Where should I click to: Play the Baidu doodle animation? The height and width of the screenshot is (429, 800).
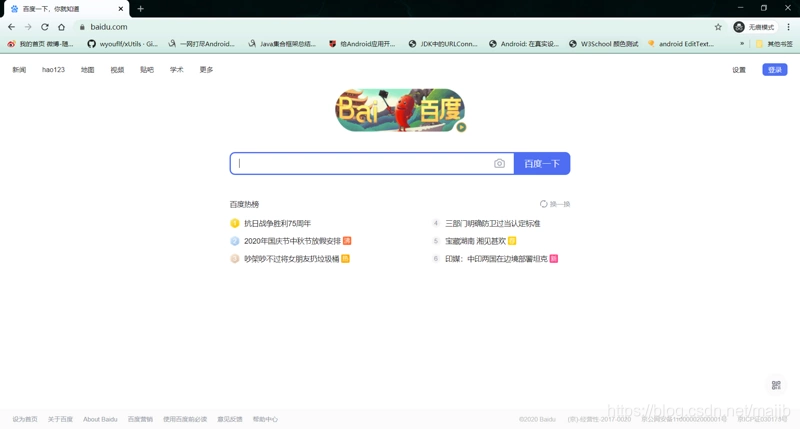[461, 127]
